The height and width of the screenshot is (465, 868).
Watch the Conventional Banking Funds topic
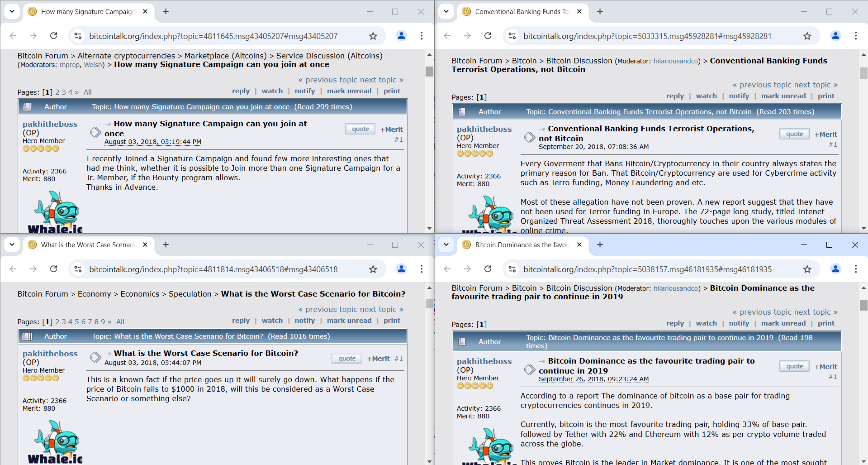click(707, 96)
